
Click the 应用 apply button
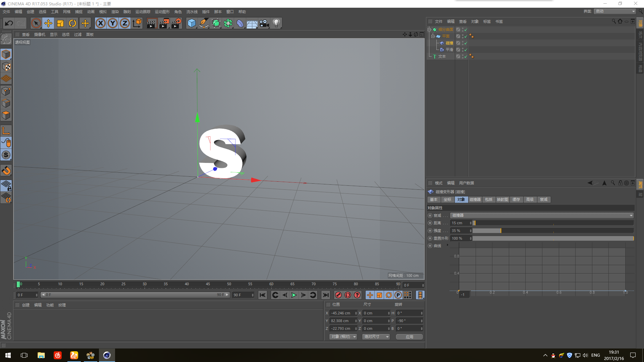[x=409, y=337]
